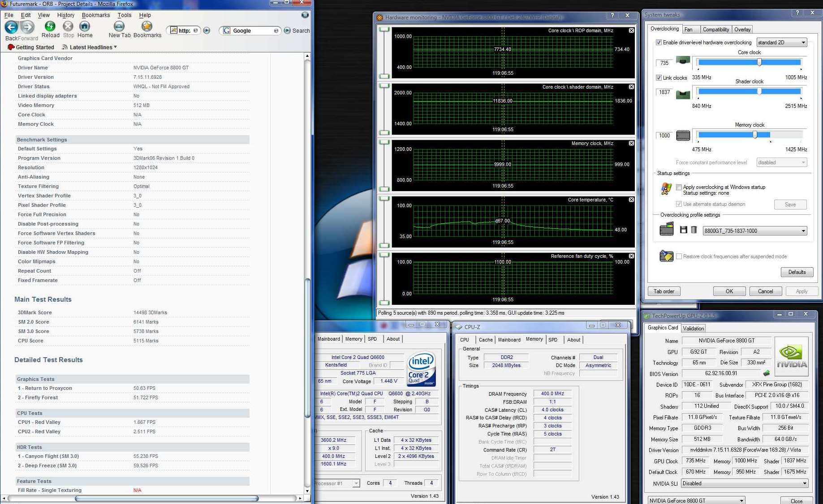
Task: Open the http address history dropdown
Action: coord(195,30)
